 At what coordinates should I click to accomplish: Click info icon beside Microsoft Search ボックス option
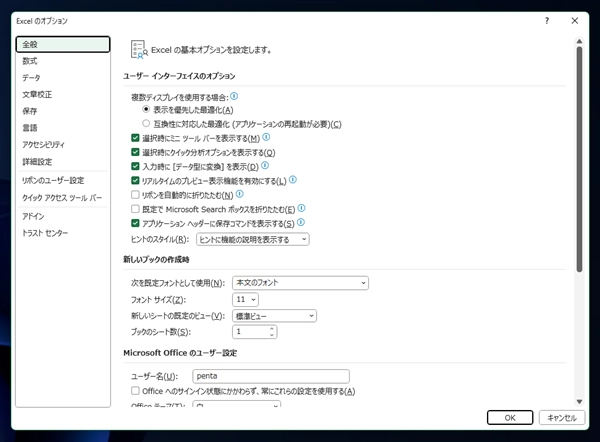[302, 208]
